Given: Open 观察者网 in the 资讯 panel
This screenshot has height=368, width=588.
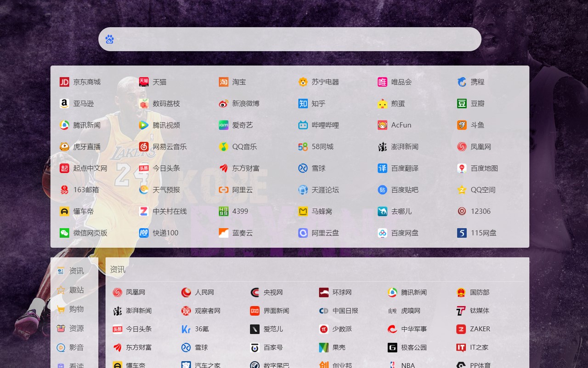Looking at the screenshot, I should (201, 310).
